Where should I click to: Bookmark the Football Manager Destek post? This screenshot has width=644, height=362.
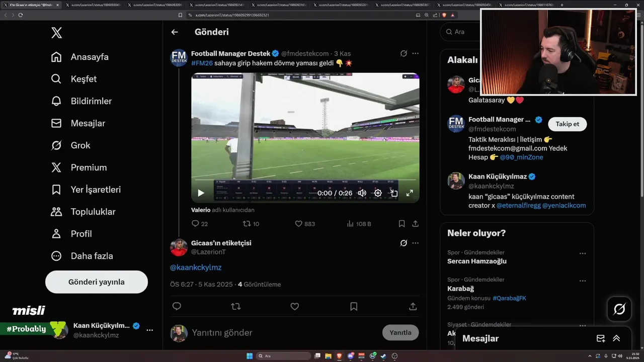(x=401, y=224)
